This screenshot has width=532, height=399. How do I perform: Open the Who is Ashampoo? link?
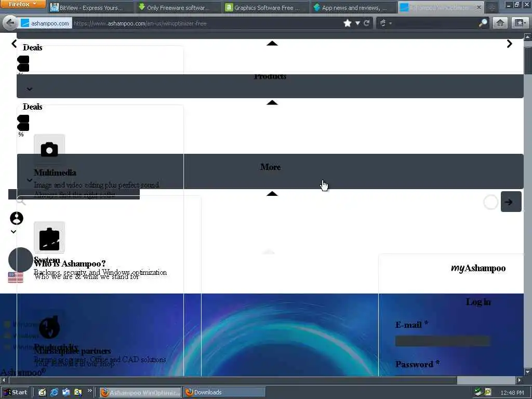point(70,263)
